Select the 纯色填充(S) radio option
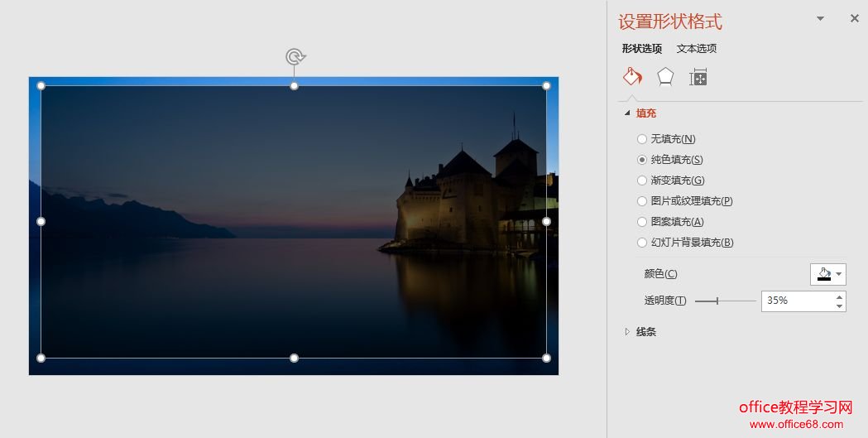868x438 pixels. pyautogui.click(x=642, y=160)
